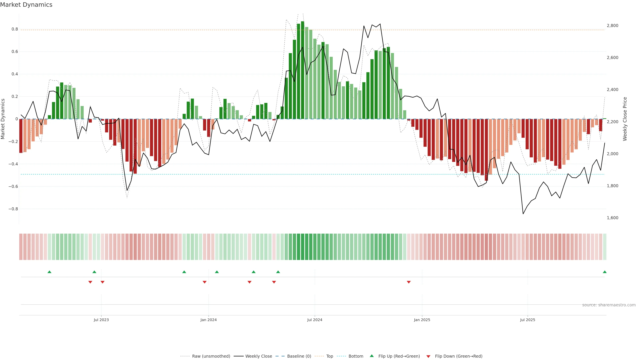Click the orange Top line legend swatch

tap(319, 356)
